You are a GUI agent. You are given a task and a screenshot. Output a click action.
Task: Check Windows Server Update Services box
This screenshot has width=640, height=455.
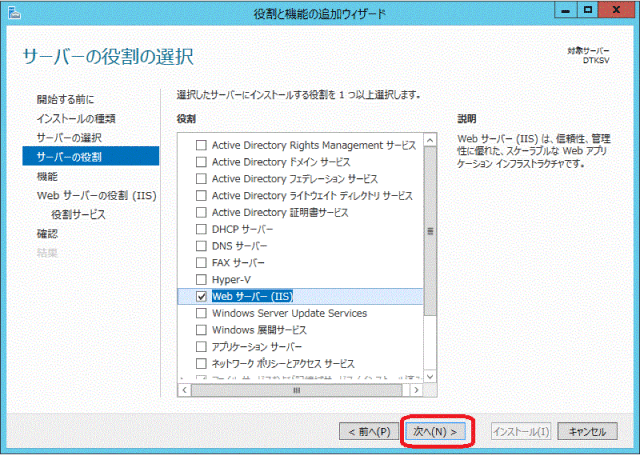(201, 313)
